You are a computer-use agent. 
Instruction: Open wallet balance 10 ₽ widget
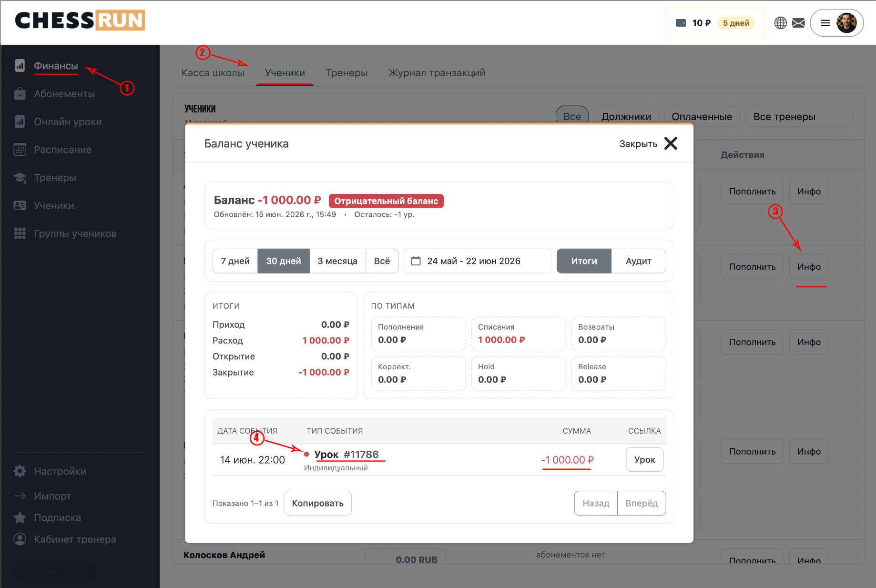(715, 23)
